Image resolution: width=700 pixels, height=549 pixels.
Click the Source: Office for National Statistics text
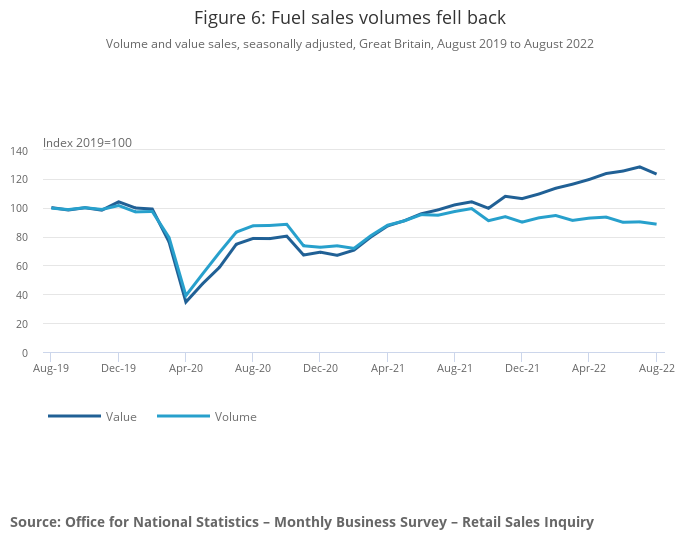302,521
